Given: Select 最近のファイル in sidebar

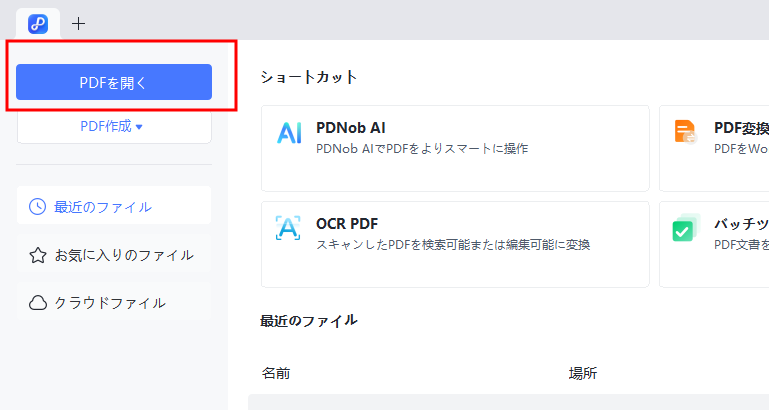Looking at the screenshot, I should point(114,205).
